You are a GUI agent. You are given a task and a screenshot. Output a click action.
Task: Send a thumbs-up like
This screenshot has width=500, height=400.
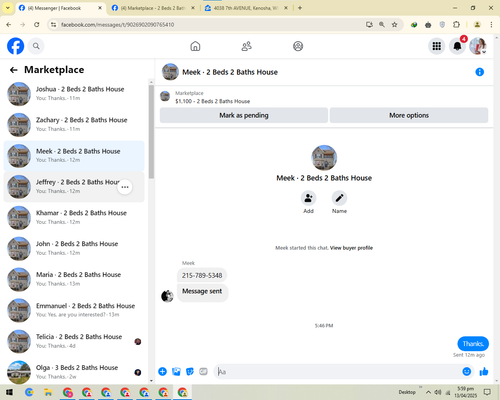[x=484, y=371]
